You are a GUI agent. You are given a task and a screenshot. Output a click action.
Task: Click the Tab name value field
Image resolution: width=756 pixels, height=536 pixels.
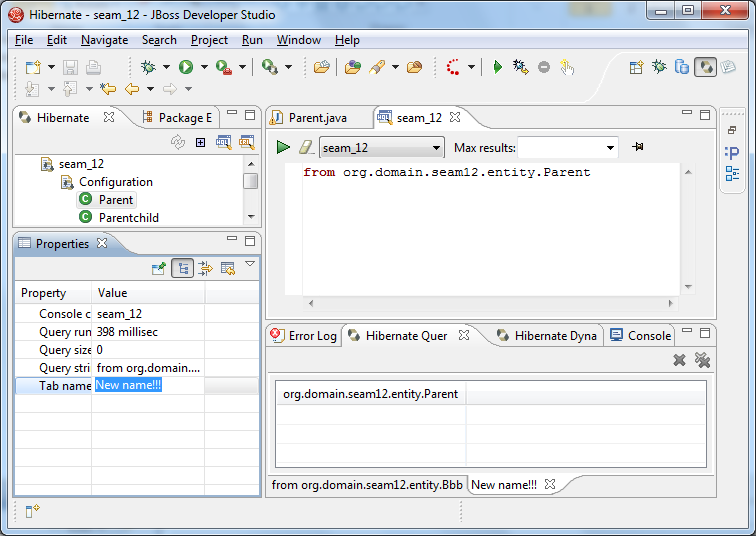[149, 386]
